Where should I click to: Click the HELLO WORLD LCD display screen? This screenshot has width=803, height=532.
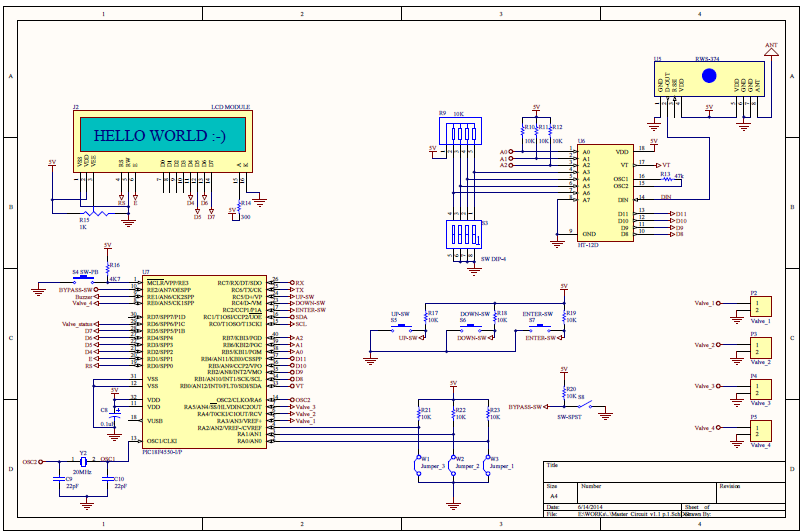point(163,135)
